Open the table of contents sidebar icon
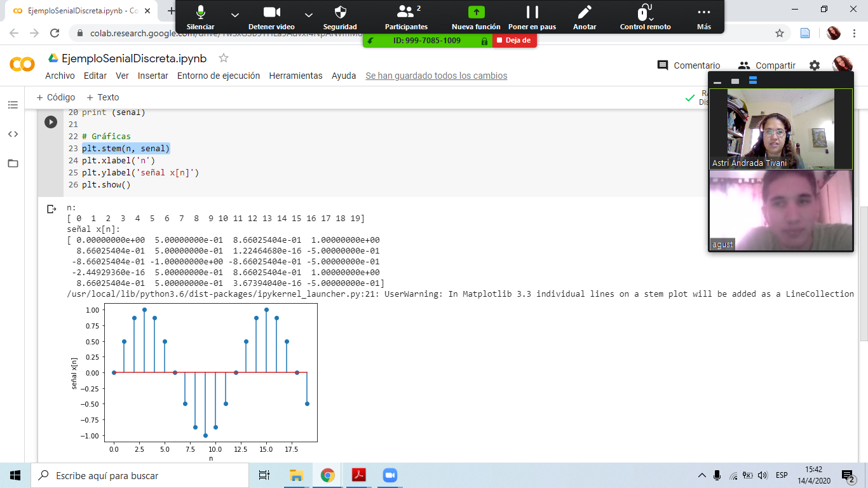868x488 pixels. pyautogui.click(x=13, y=105)
